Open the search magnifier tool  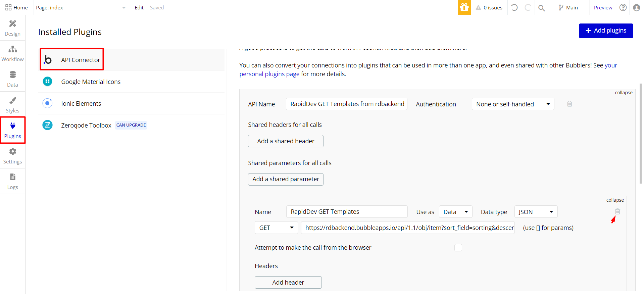(x=541, y=8)
